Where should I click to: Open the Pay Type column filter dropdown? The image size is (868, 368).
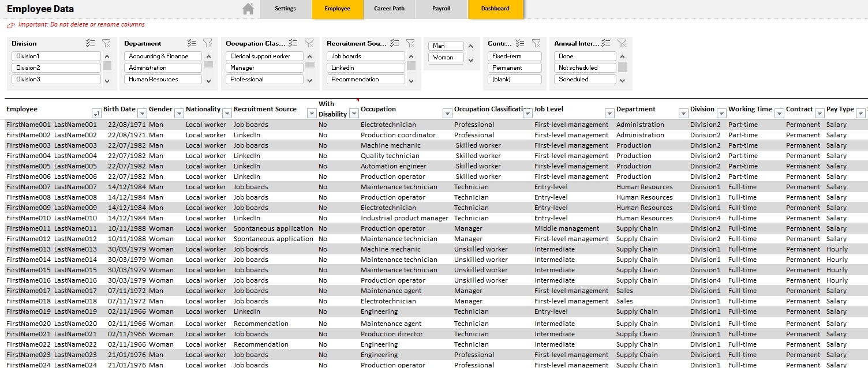pyautogui.click(x=860, y=114)
